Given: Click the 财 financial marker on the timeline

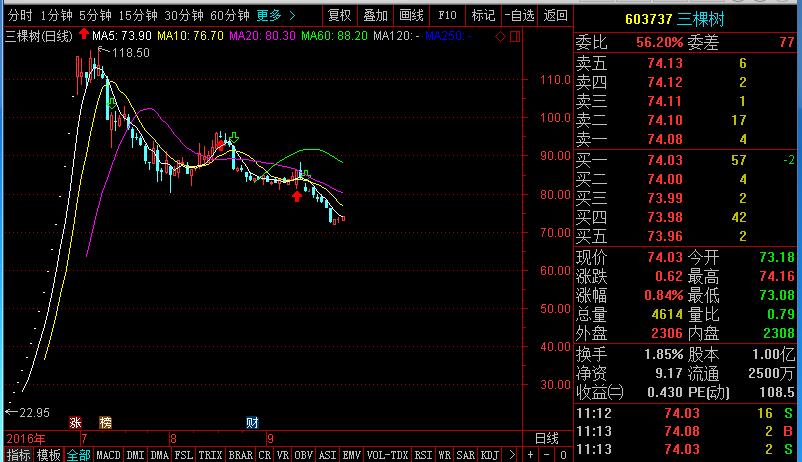Looking at the screenshot, I should [x=251, y=423].
